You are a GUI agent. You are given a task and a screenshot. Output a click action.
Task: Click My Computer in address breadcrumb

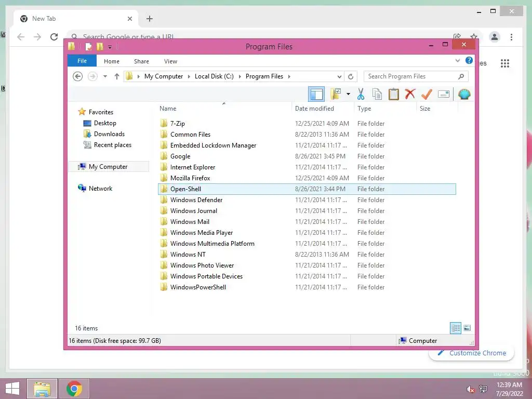coord(164,76)
